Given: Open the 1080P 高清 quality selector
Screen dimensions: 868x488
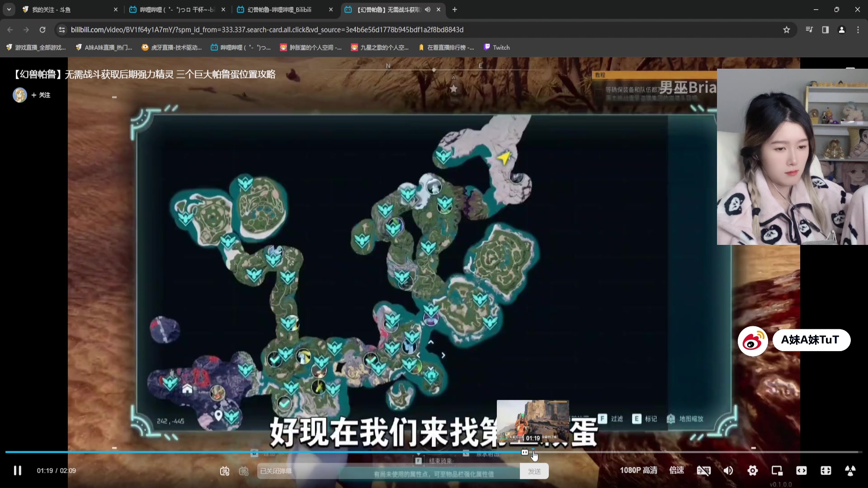Looking at the screenshot, I should pos(638,470).
